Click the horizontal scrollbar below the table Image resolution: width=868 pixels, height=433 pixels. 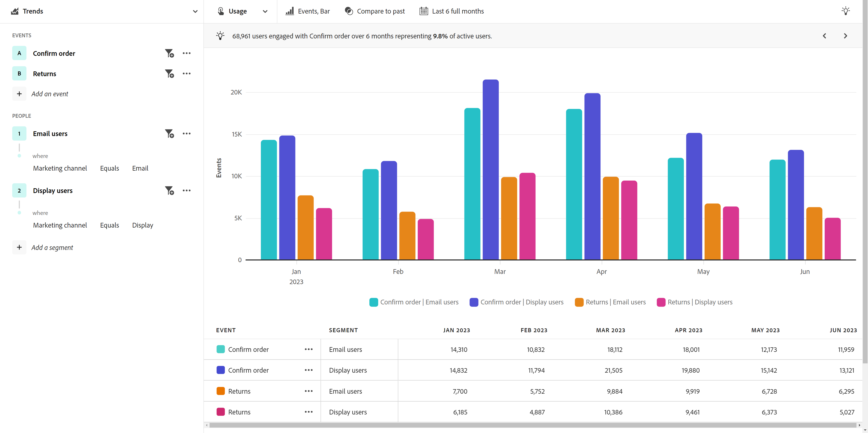coord(532,425)
